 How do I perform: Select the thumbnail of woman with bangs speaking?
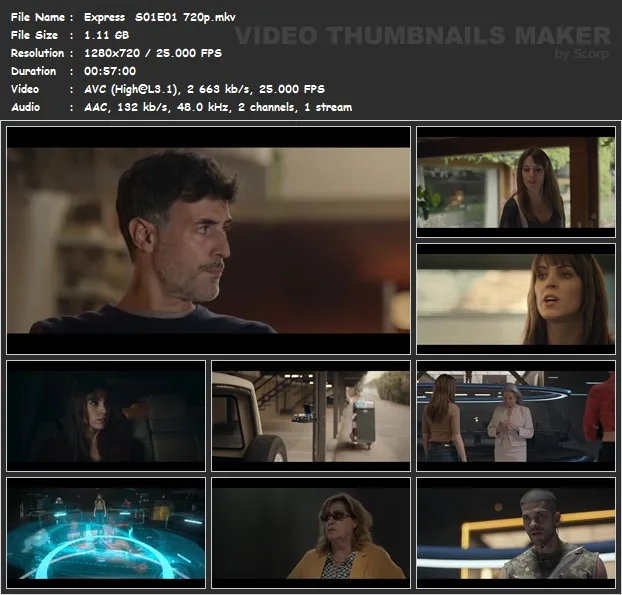516,299
